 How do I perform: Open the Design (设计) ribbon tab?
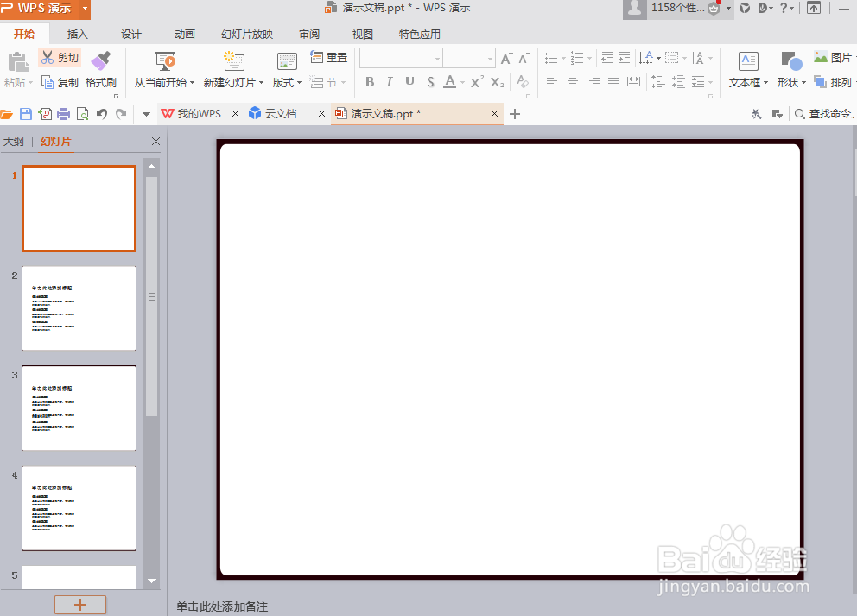coord(130,35)
